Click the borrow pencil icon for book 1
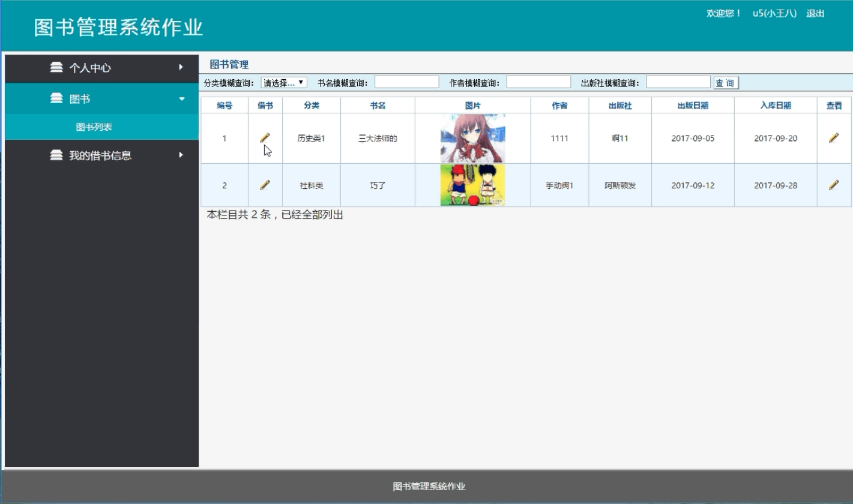 tap(265, 138)
